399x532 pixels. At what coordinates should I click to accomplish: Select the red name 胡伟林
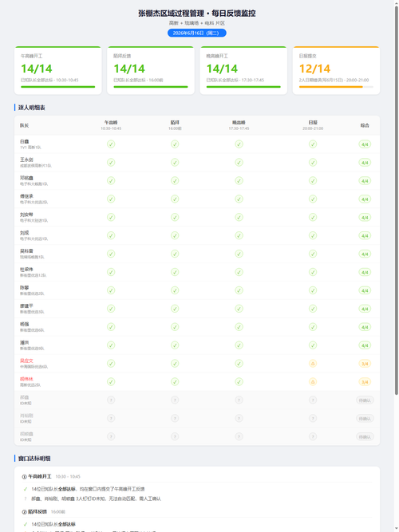coord(26,379)
